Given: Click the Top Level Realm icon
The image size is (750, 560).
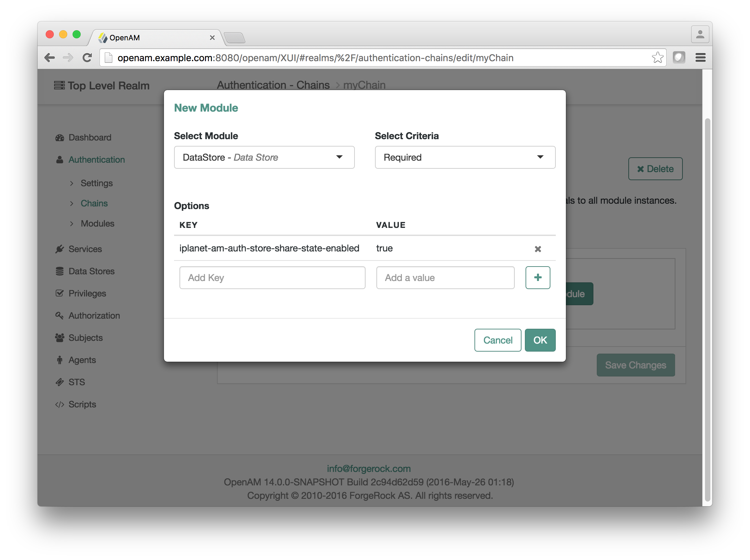Looking at the screenshot, I should coord(59,85).
